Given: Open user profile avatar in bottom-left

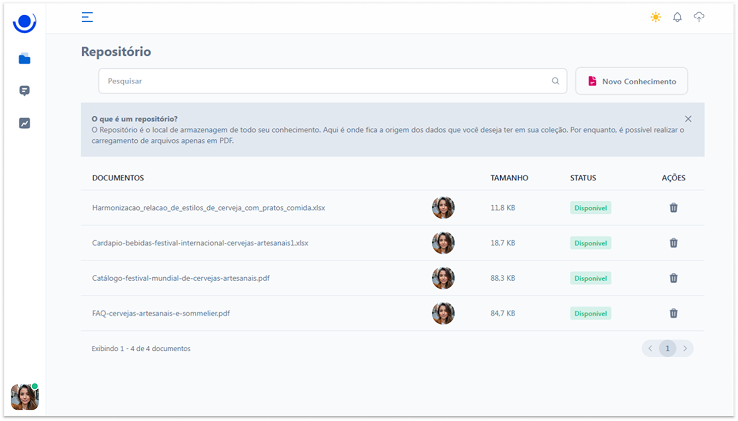Looking at the screenshot, I should click(24, 396).
